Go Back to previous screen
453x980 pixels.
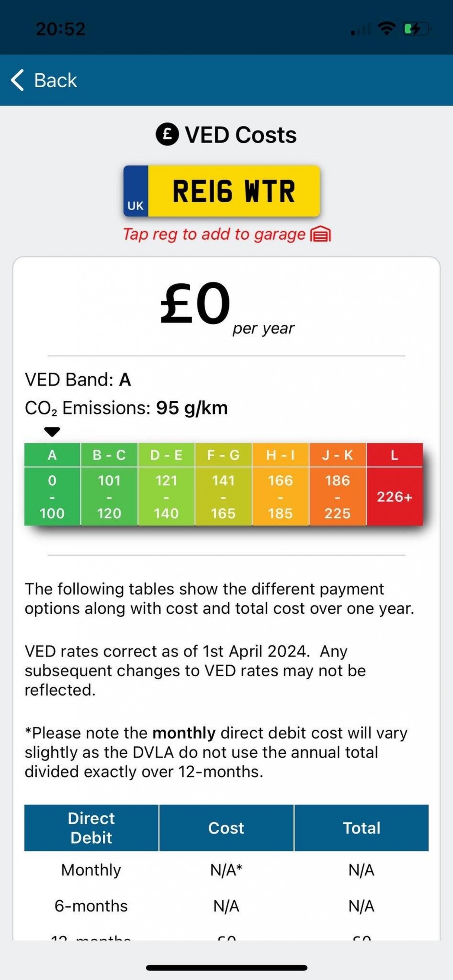tap(44, 80)
